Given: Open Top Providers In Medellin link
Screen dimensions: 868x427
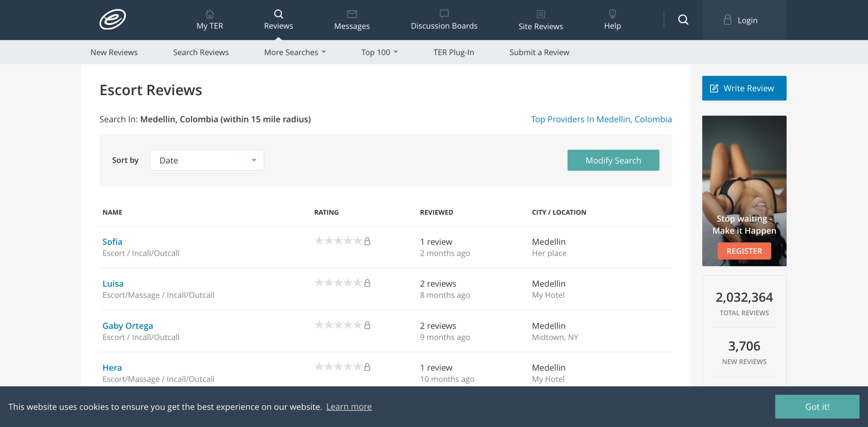Looking at the screenshot, I should click(601, 119).
